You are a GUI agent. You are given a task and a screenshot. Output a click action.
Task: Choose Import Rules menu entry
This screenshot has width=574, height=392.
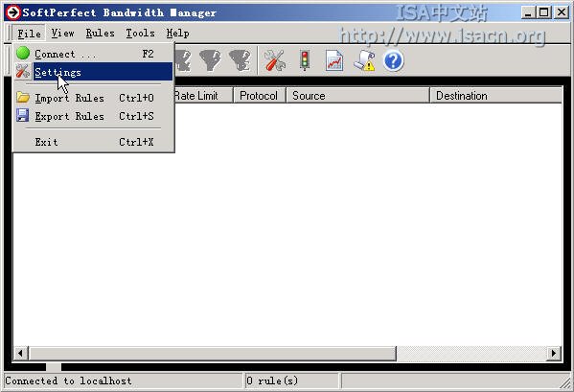coord(93,98)
